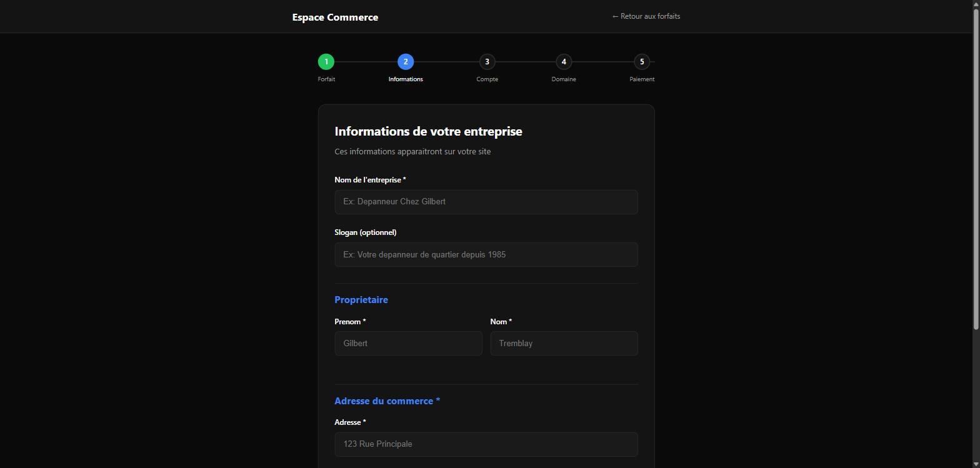Viewport: 980px width, 468px height.
Task: Focus the Prenom input field
Action: click(x=408, y=344)
